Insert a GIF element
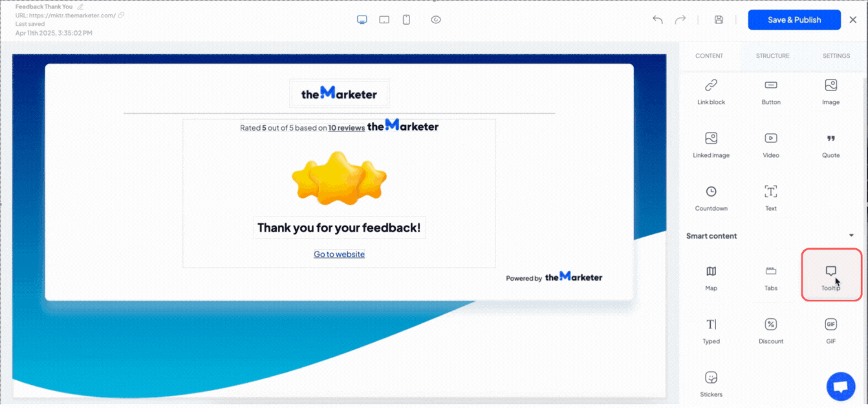This screenshot has height=408, width=868. coord(831,330)
